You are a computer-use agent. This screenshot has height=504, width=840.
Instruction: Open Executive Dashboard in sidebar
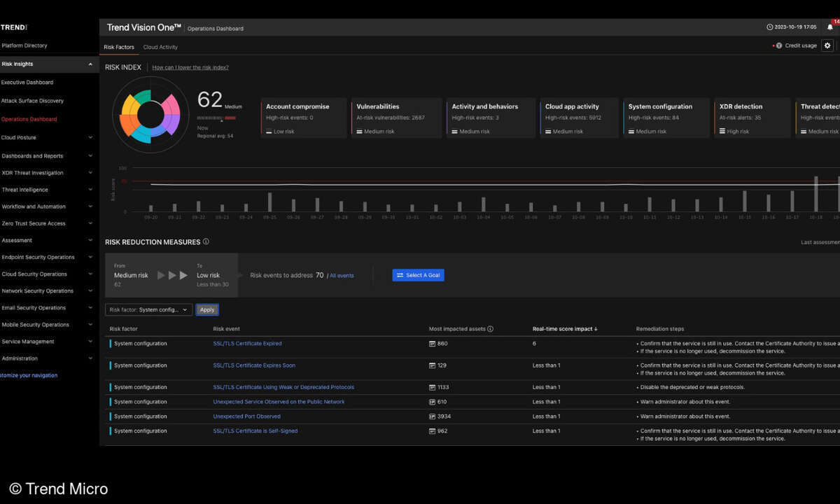click(27, 83)
